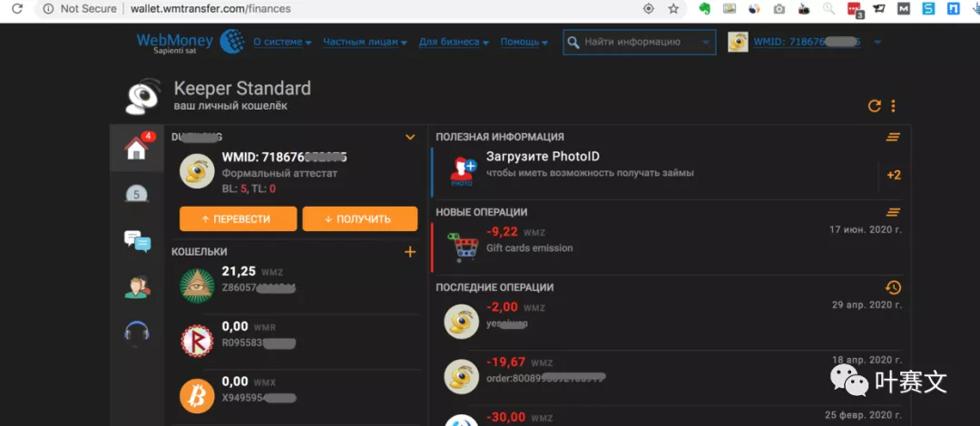
Task: Open the Загрузите PhotoID notice
Action: (x=543, y=157)
